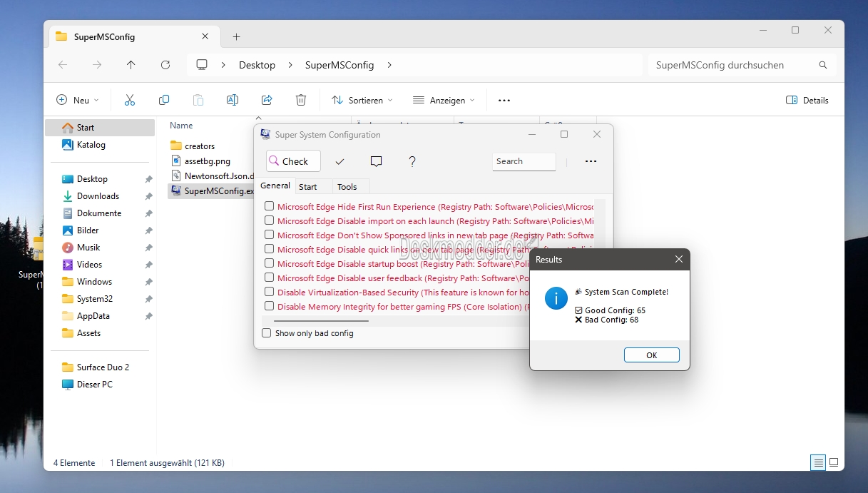868x493 pixels.
Task: Click the checkmark apply icon in Super System Configuration
Action: 340,161
